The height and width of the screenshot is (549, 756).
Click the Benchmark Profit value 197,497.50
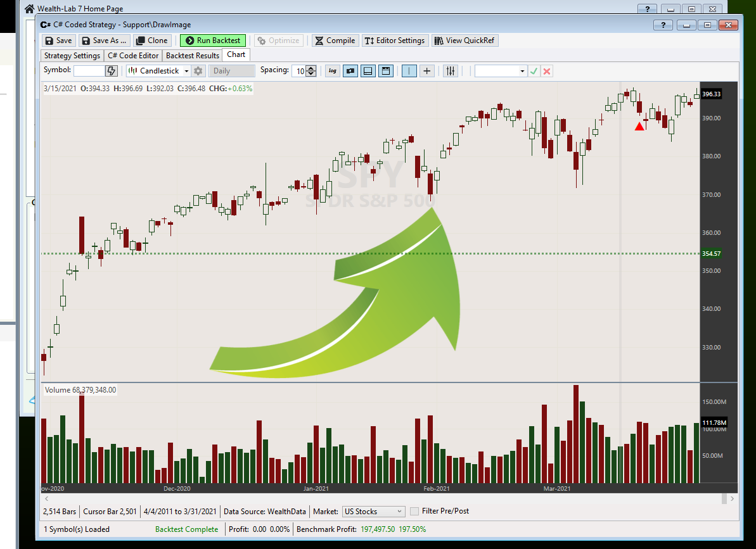[378, 529]
